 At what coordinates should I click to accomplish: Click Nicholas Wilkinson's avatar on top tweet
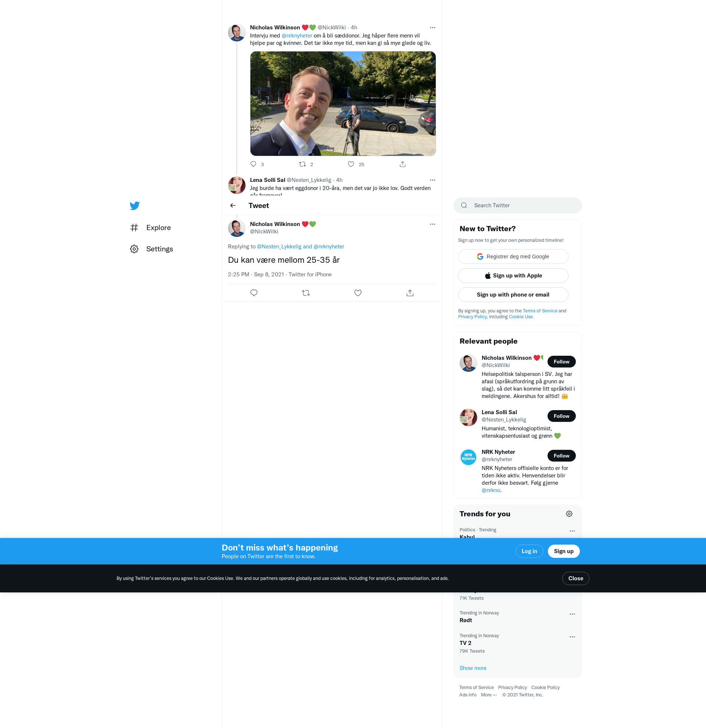tap(237, 33)
